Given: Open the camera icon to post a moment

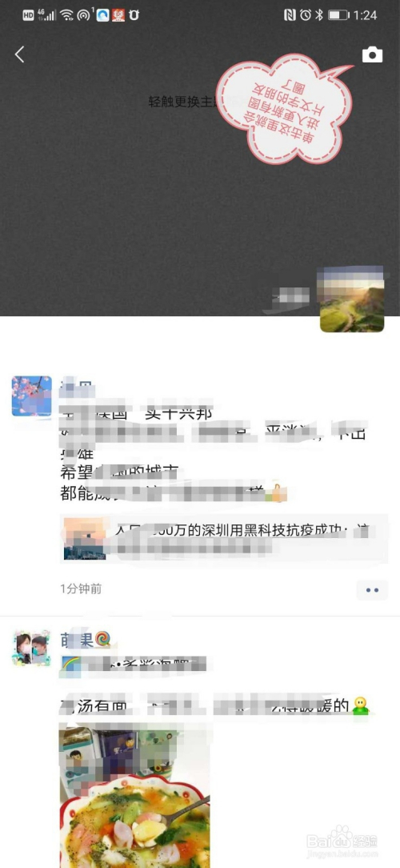Looking at the screenshot, I should coord(372,54).
